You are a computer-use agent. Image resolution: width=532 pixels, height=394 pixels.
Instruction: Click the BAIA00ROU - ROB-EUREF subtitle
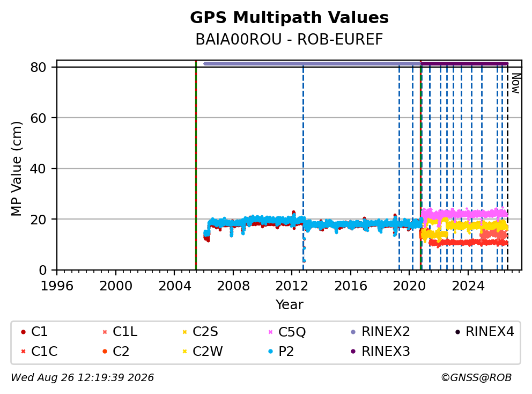[290, 39]
